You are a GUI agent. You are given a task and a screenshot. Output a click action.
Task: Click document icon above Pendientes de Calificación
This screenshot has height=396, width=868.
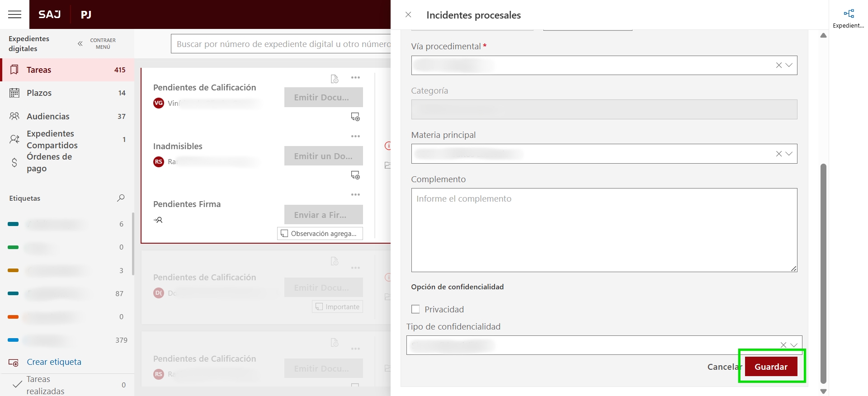tap(335, 79)
